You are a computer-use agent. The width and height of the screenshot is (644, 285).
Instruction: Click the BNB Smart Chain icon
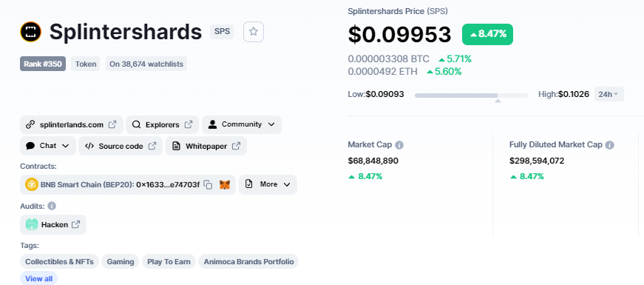32,184
